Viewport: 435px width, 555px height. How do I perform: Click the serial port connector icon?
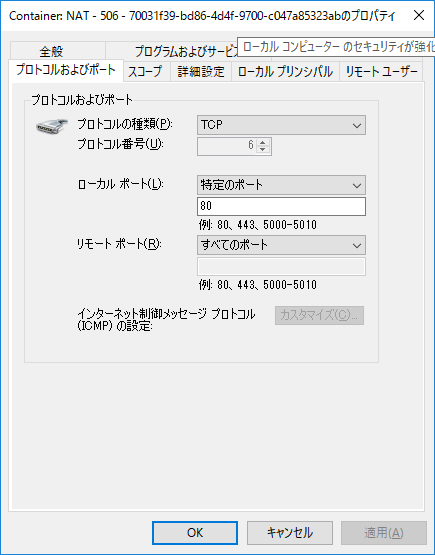point(52,126)
